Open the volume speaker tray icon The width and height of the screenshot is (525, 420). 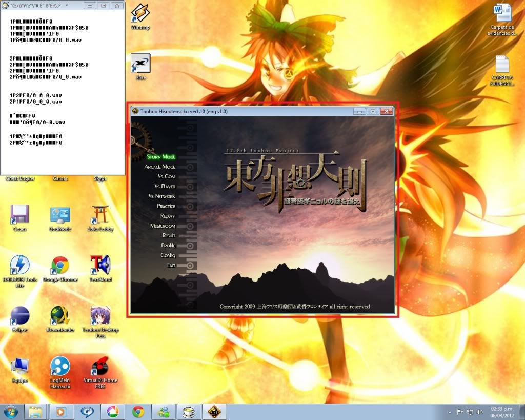(x=480, y=412)
